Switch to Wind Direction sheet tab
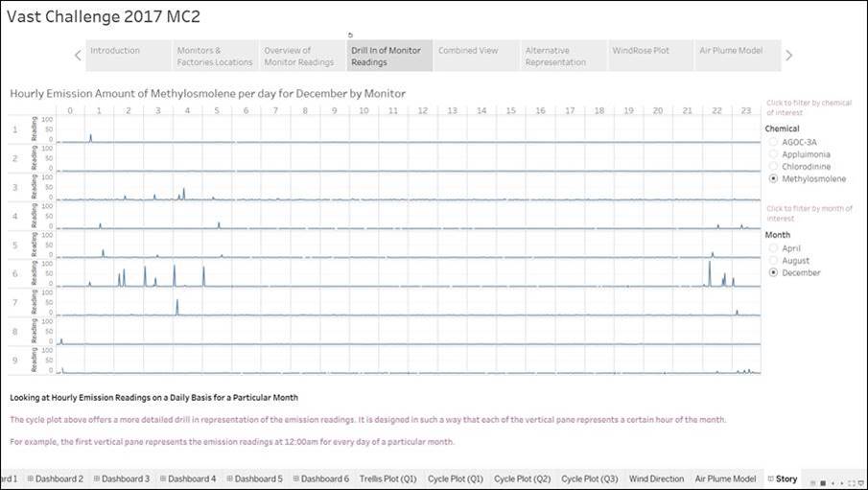 click(x=657, y=478)
